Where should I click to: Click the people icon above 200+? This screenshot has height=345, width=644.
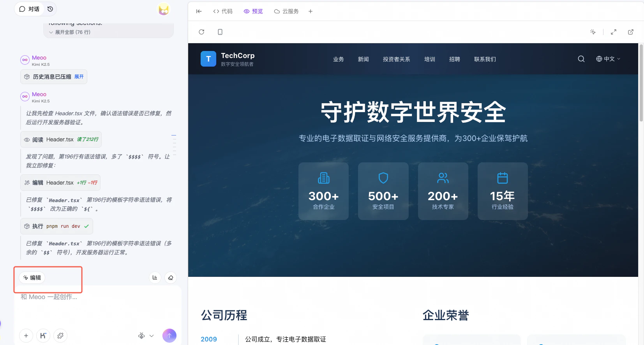pos(443,178)
